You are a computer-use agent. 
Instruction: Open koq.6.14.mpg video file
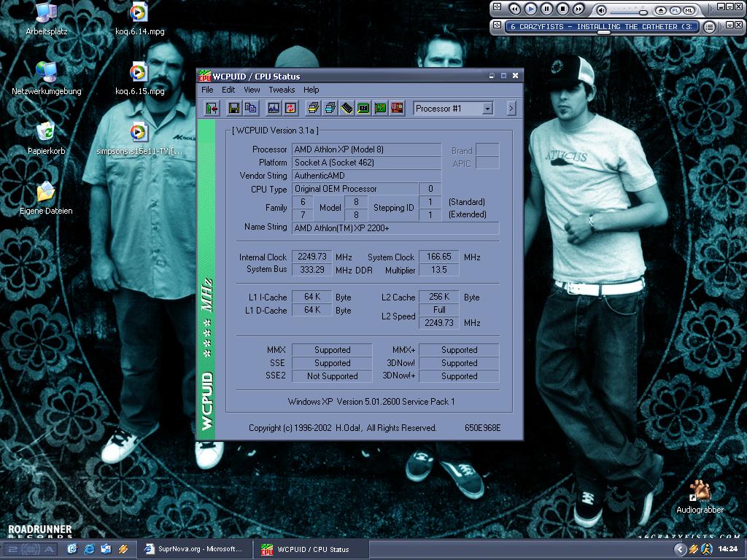click(x=139, y=12)
